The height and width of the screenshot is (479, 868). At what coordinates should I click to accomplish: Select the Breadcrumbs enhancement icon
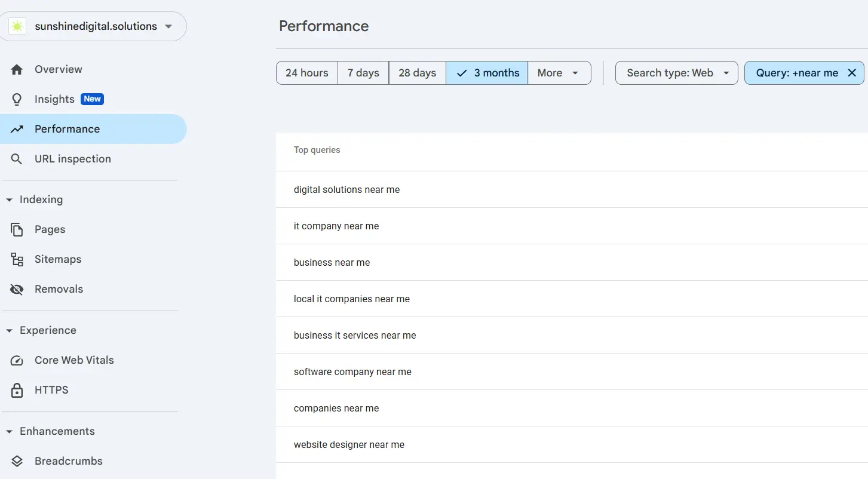click(x=17, y=460)
